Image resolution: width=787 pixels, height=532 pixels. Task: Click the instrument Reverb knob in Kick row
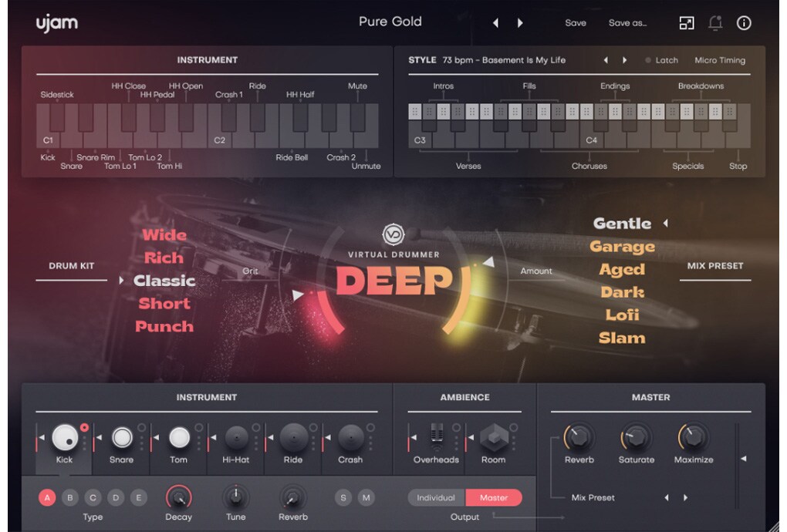[x=293, y=497]
